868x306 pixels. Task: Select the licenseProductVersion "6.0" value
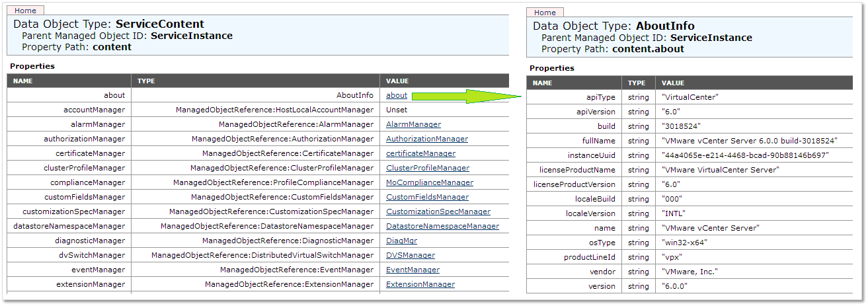tap(671, 184)
